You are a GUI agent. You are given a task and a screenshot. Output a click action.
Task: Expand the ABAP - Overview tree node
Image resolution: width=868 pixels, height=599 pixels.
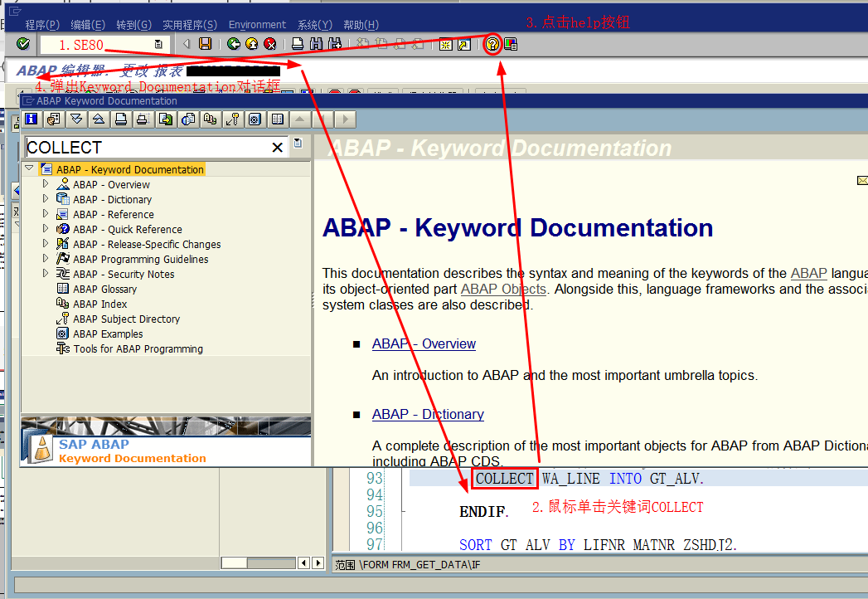pyautogui.click(x=46, y=184)
